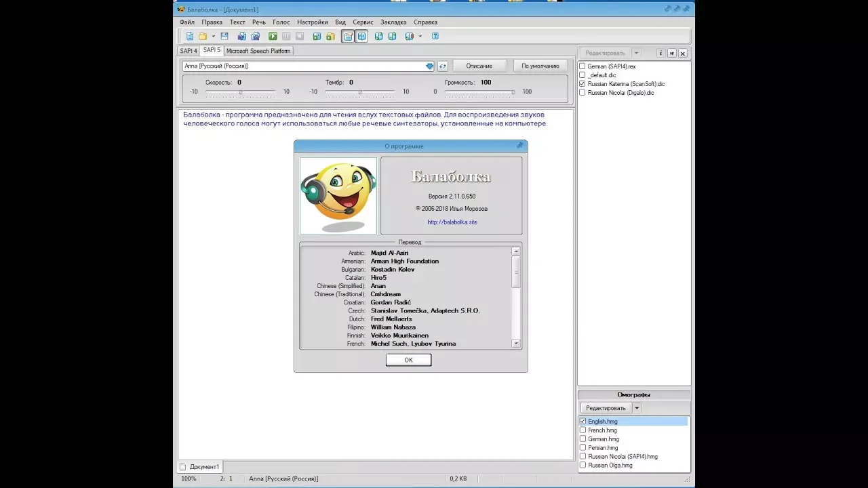868x488 pixels.
Task: Click the По умолчанию button
Action: tap(540, 66)
